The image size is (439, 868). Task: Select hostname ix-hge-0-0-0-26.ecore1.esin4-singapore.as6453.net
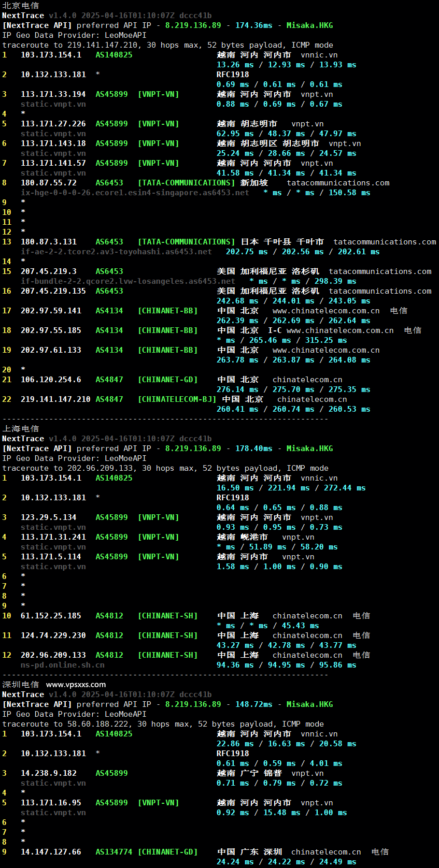click(x=135, y=193)
